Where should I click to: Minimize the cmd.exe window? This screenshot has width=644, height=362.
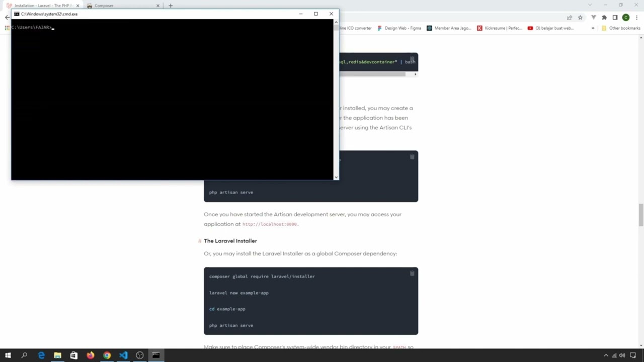click(301, 14)
